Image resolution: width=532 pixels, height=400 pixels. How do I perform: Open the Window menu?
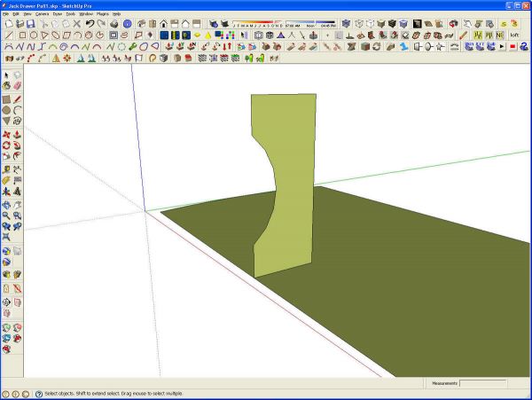(86, 14)
